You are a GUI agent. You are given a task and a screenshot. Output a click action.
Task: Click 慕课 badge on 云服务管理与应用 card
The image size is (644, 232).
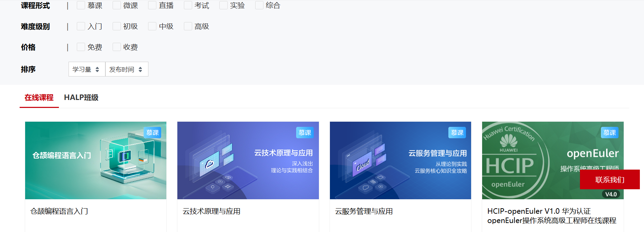click(457, 133)
